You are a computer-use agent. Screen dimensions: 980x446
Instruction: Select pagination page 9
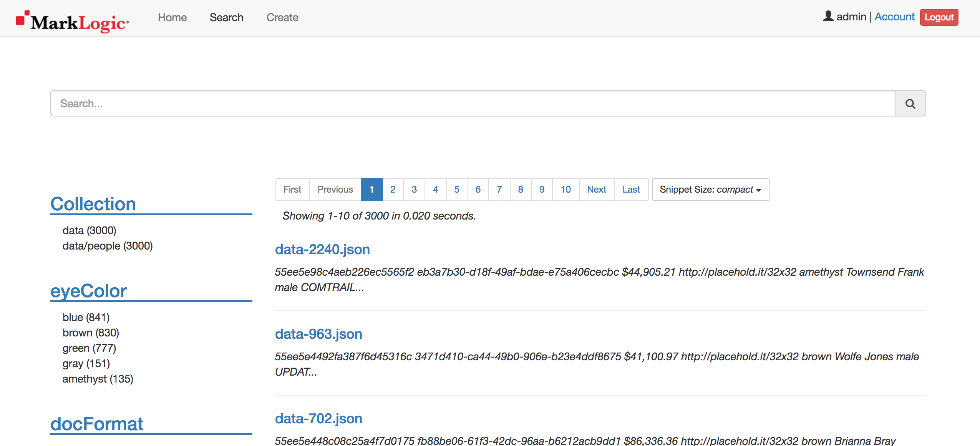pos(542,190)
